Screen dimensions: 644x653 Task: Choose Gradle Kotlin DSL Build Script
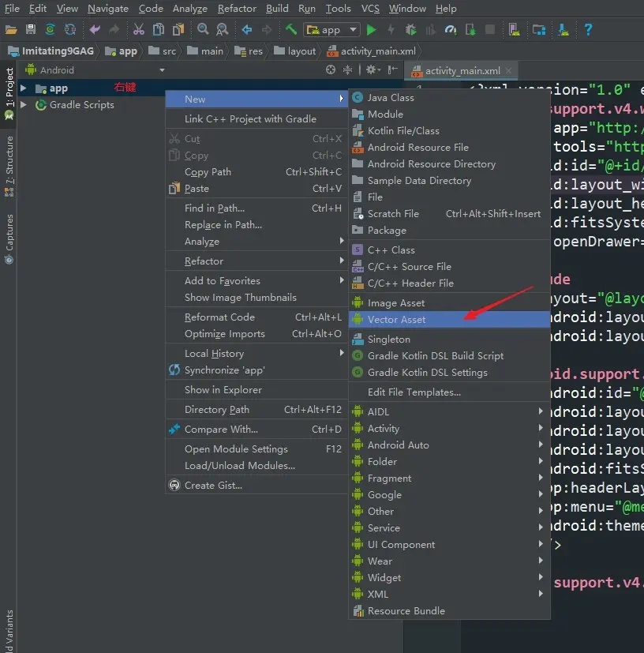point(449,355)
